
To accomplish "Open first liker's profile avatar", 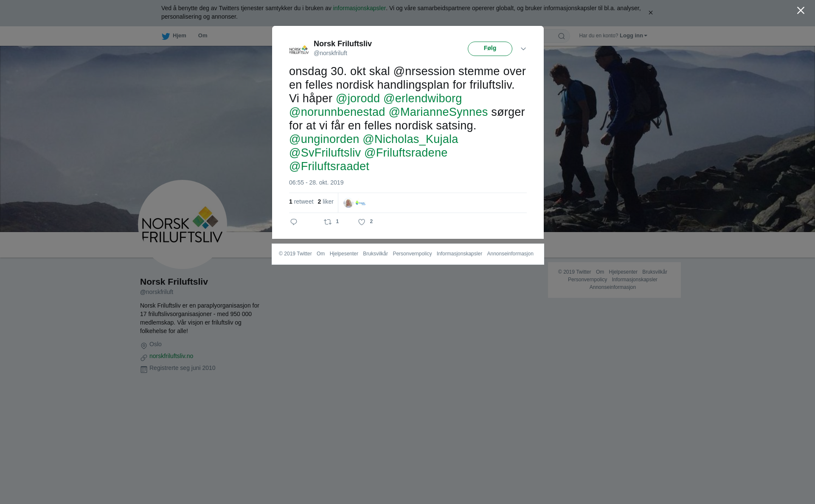I will click(x=348, y=203).
